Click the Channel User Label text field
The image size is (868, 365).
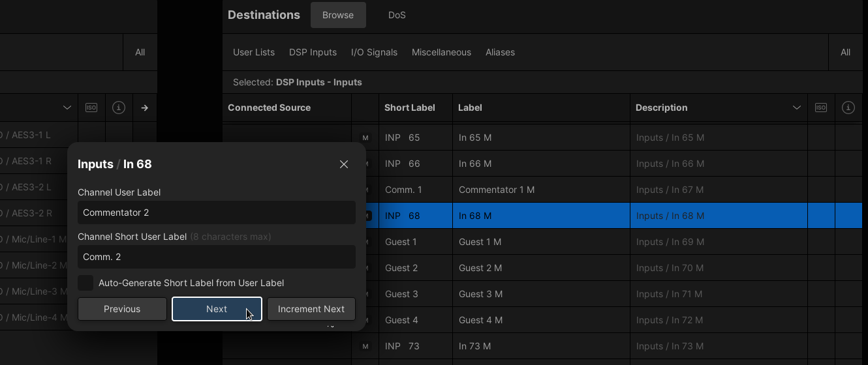pyautogui.click(x=216, y=212)
